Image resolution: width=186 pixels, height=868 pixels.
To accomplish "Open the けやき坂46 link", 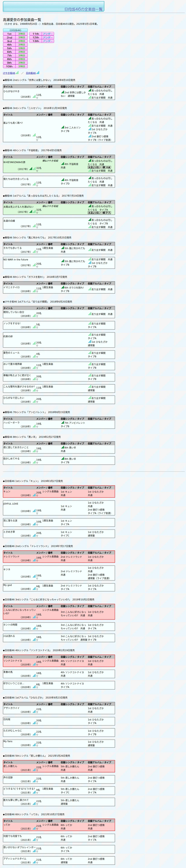I will (9, 73).
